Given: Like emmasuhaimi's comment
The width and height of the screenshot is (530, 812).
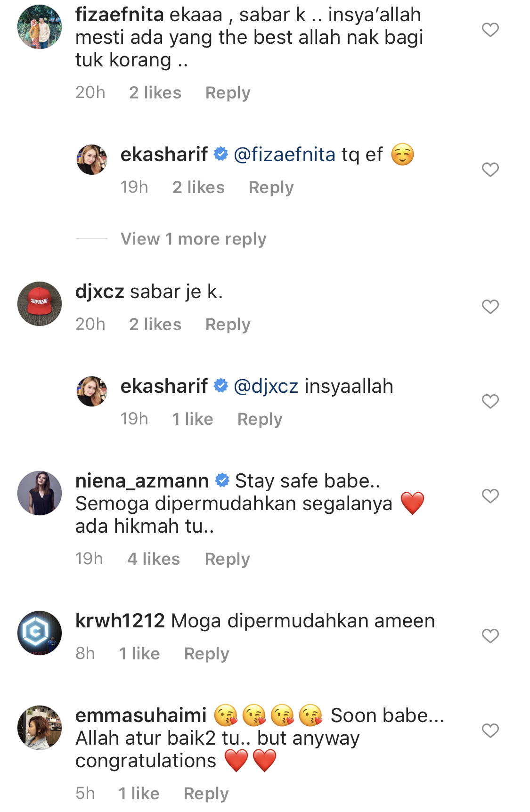Looking at the screenshot, I should pos(490,731).
